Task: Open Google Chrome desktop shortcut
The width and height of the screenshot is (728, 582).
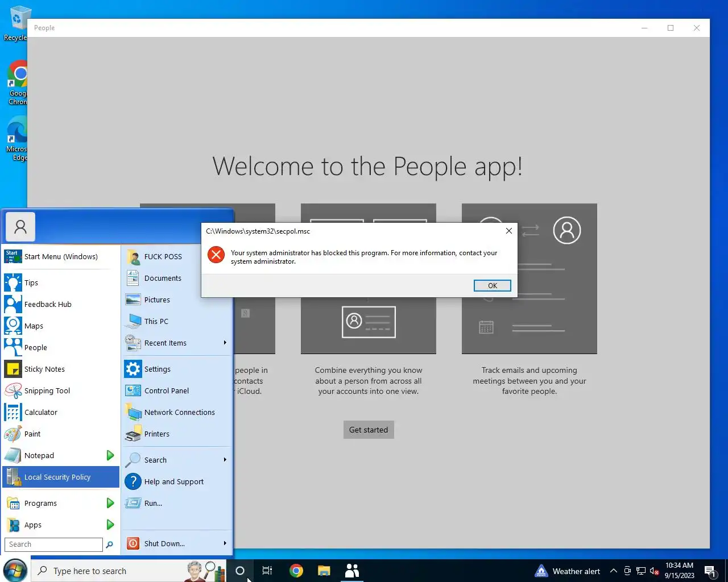Action: point(17,83)
